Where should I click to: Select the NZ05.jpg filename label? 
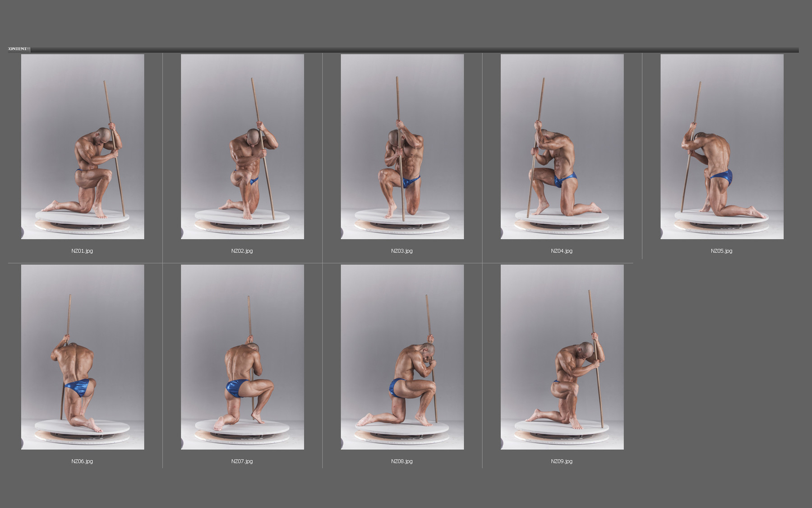pos(721,252)
